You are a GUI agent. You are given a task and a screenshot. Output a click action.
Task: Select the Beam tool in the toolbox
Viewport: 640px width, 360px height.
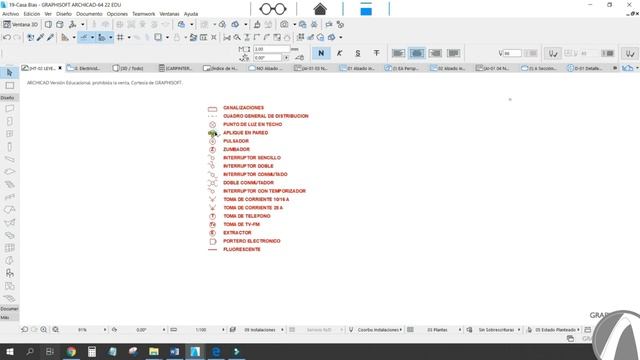point(9,160)
